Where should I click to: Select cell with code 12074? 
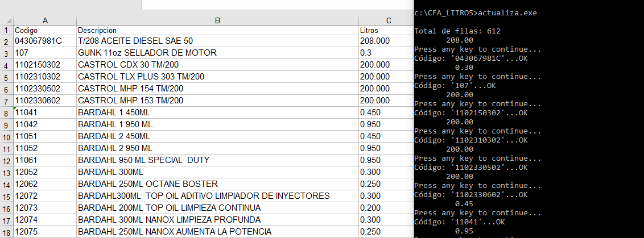(45, 220)
